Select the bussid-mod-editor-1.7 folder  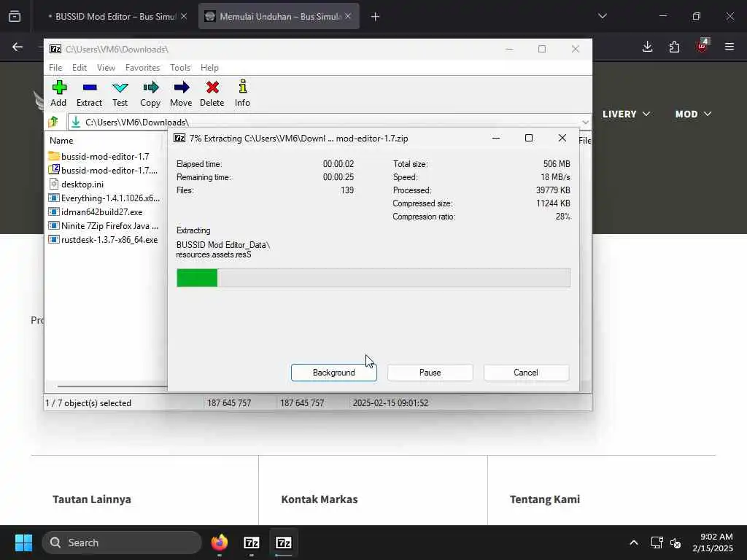[x=99, y=156]
